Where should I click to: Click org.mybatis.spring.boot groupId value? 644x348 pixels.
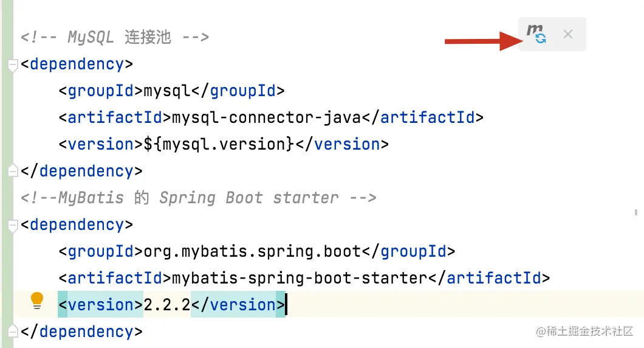[253, 251]
